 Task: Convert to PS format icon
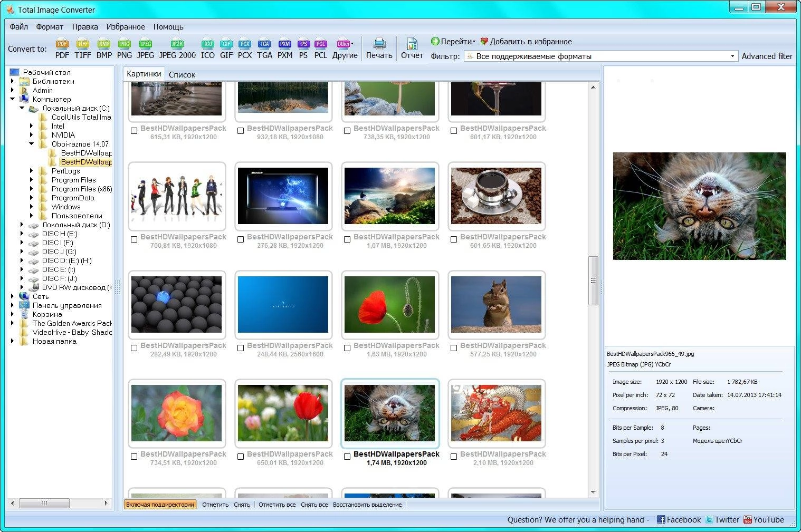click(x=303, y=45)
